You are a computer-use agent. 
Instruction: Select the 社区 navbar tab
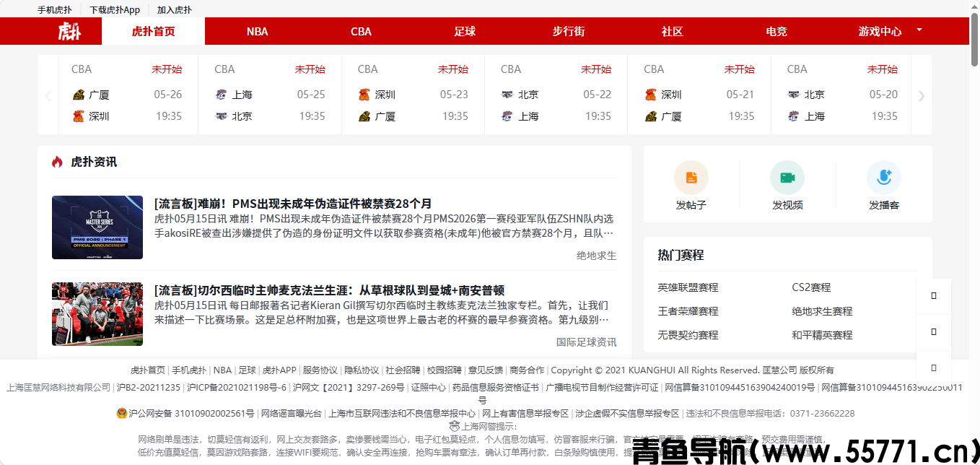tap(673, 31)
